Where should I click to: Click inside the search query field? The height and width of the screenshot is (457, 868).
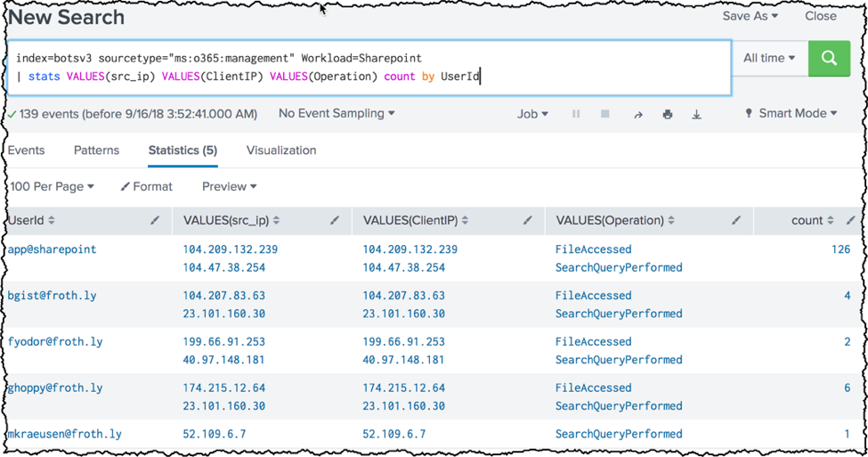click(369, 68)
